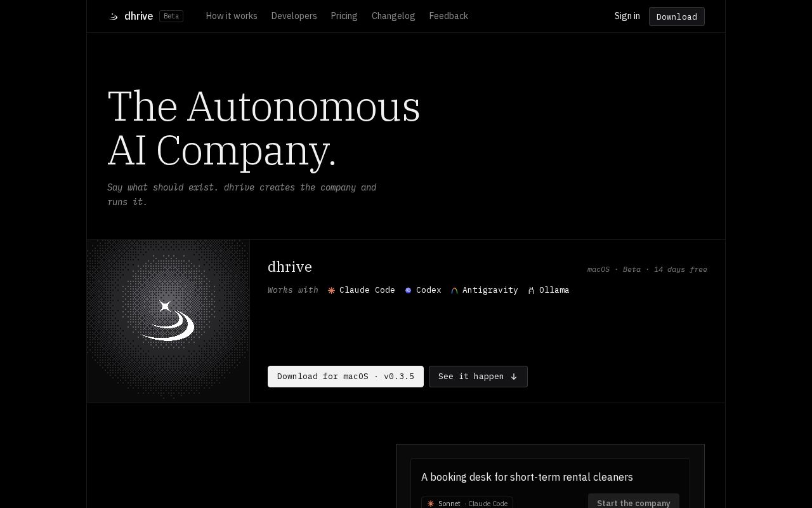Open the Sonnet Claude Code model selector
This screenshot has height=508, width=812.
(467, 503)
